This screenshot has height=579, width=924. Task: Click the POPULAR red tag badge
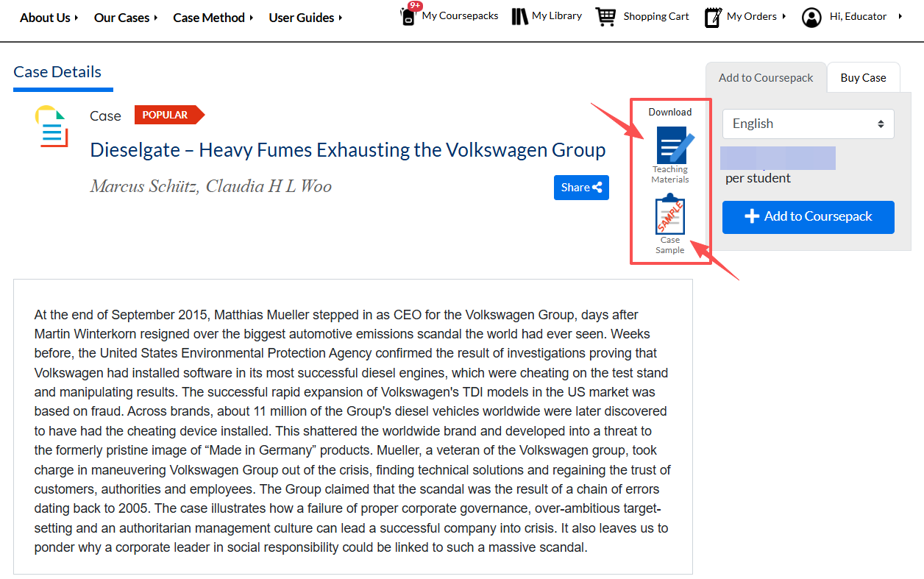click(x=169, y=115)
